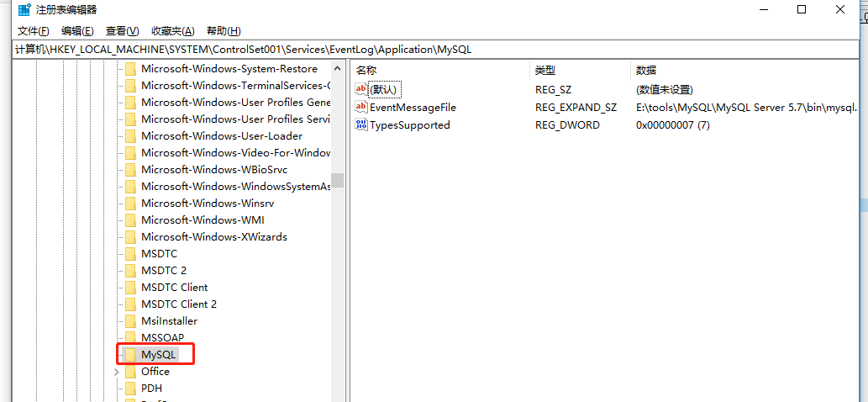Expand the Office registry key

pos(116,372)
